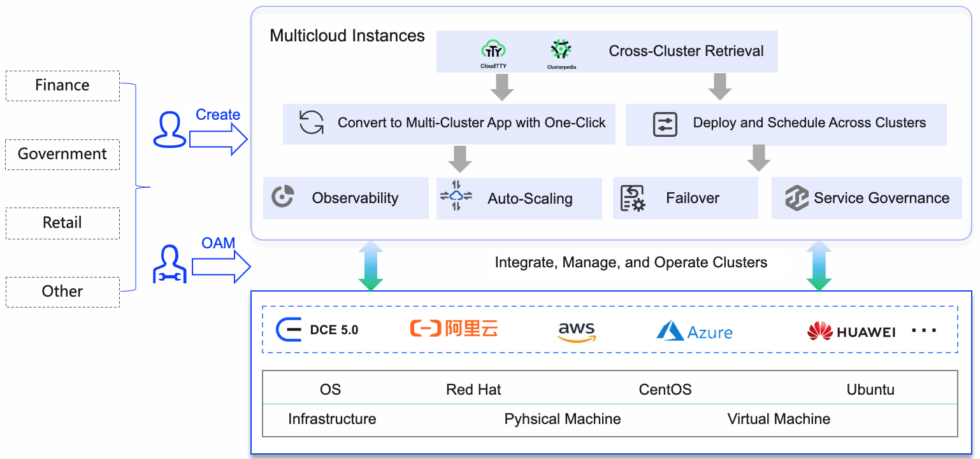Select the Ubuntu OS label
The width and height of the screenshot is (980, 459).
pyautogui.click(x=870, y=389)
